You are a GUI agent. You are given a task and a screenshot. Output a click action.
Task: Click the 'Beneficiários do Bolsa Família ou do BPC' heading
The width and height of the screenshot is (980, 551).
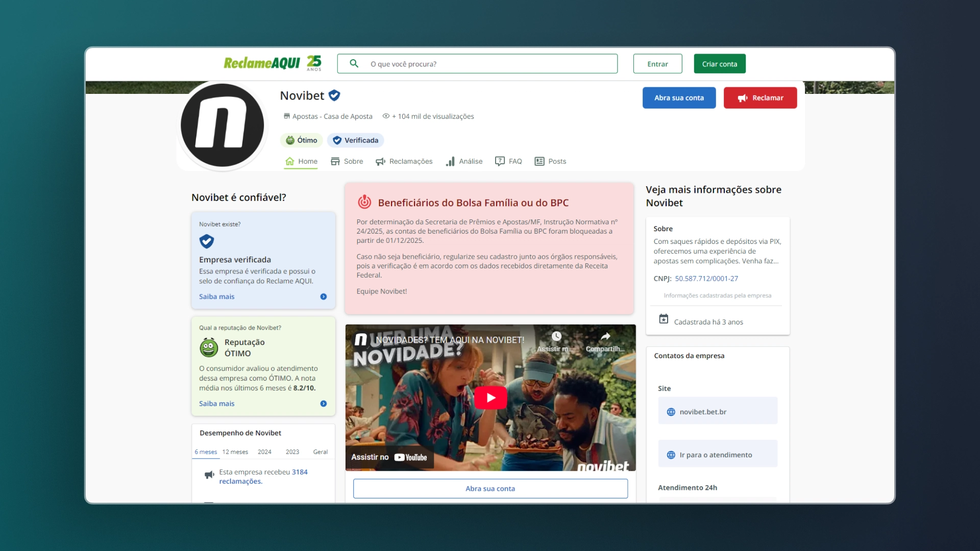[473, 203]
